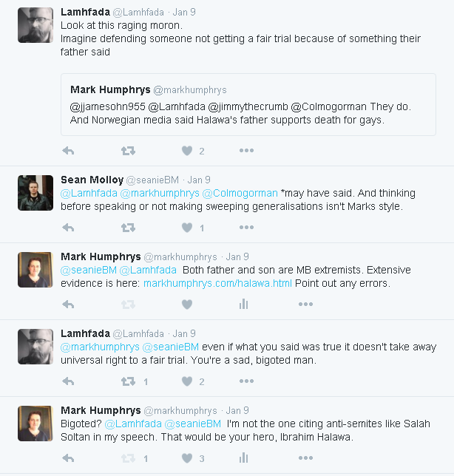
Task: Open markhumphrys.com/halawa.html link
Action: coord(217,283)
